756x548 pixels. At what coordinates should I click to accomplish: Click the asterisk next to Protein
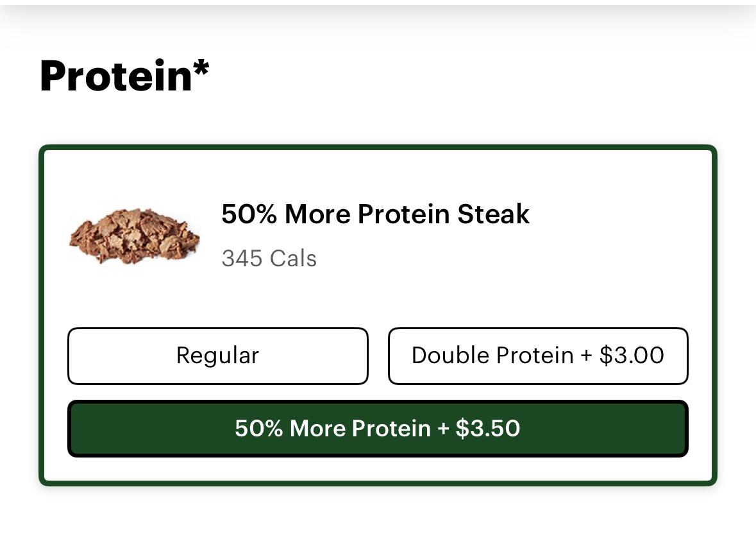201,68
